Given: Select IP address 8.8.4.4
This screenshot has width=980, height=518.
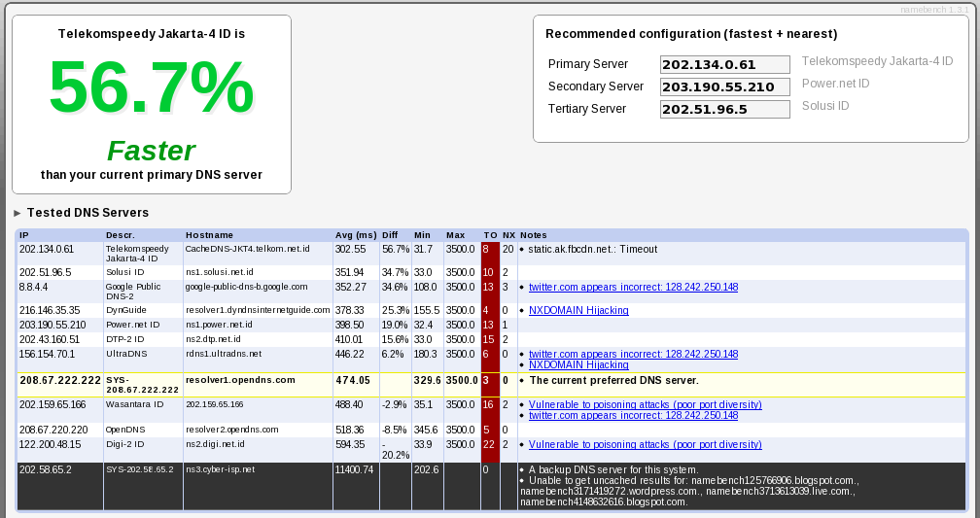Looking at the screenshot, I should (33, 287).
